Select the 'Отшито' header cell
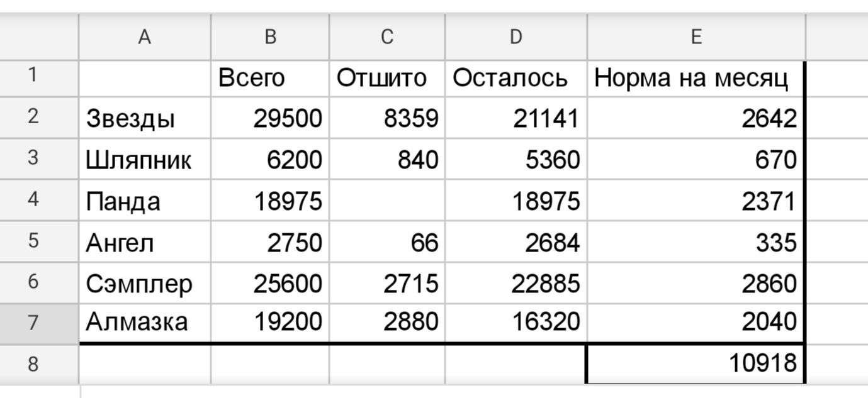Screen dimensions: 868x398 [x=386, y=79]
